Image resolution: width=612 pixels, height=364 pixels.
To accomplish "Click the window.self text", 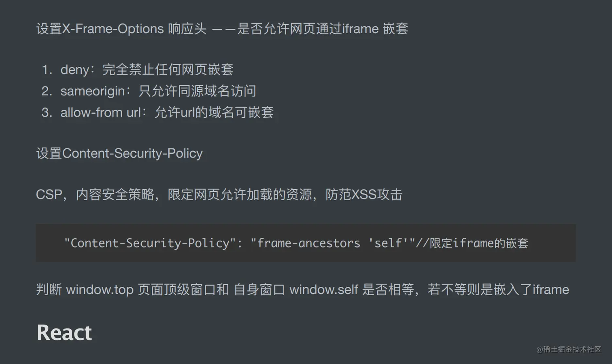I will click(323, 290).
